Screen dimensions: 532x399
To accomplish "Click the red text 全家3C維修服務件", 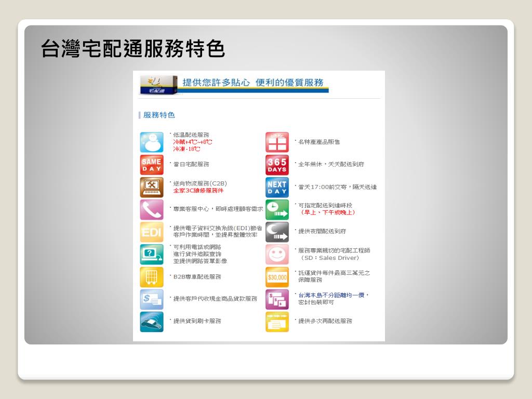I will [198, 191].
